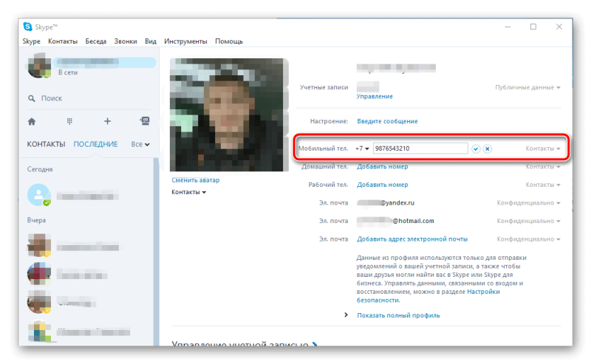Open Вид menu
The width and height of the screenshot is (591, 364).
[x=151, y=41]
